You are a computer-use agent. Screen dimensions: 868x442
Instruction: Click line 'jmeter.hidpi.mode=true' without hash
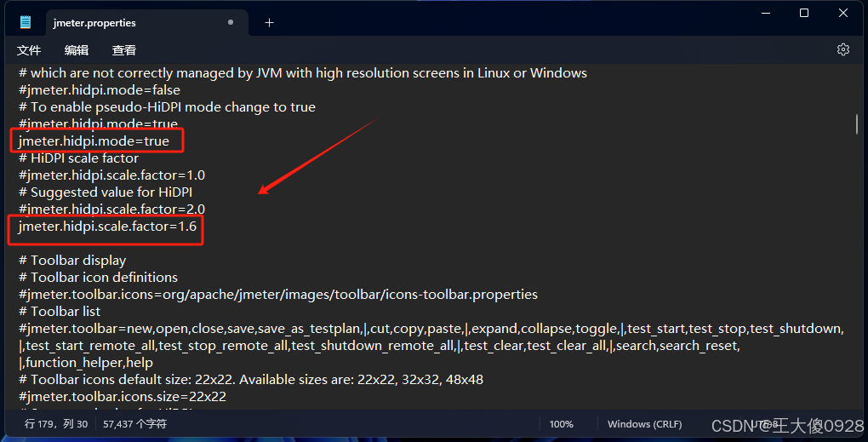(94, 141)
